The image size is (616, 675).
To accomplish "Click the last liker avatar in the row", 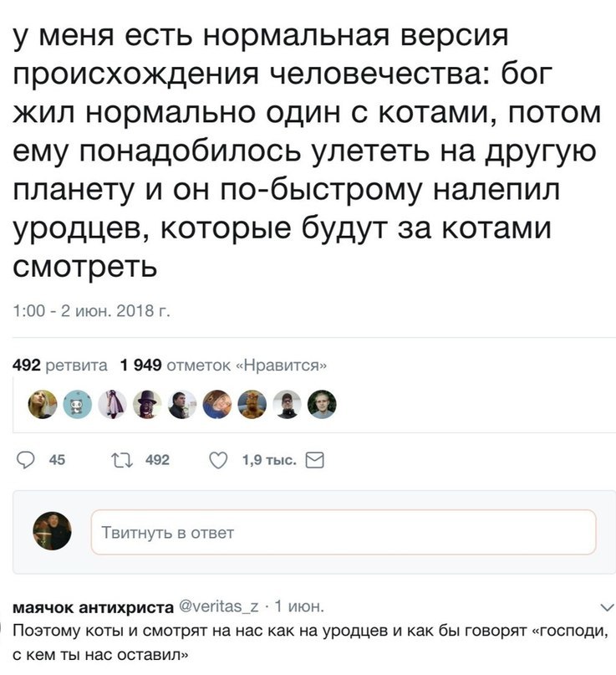I will point(322,404).
